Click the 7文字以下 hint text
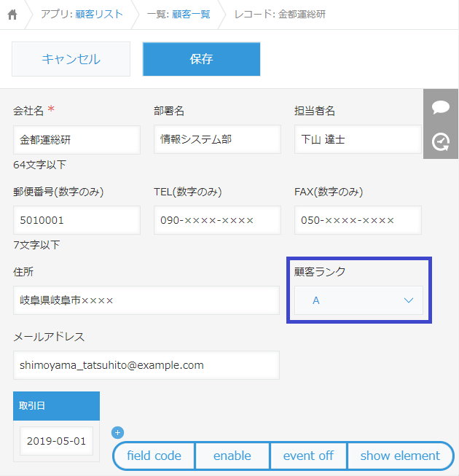Viewport: 459px width, 476px height. (36, 245)
